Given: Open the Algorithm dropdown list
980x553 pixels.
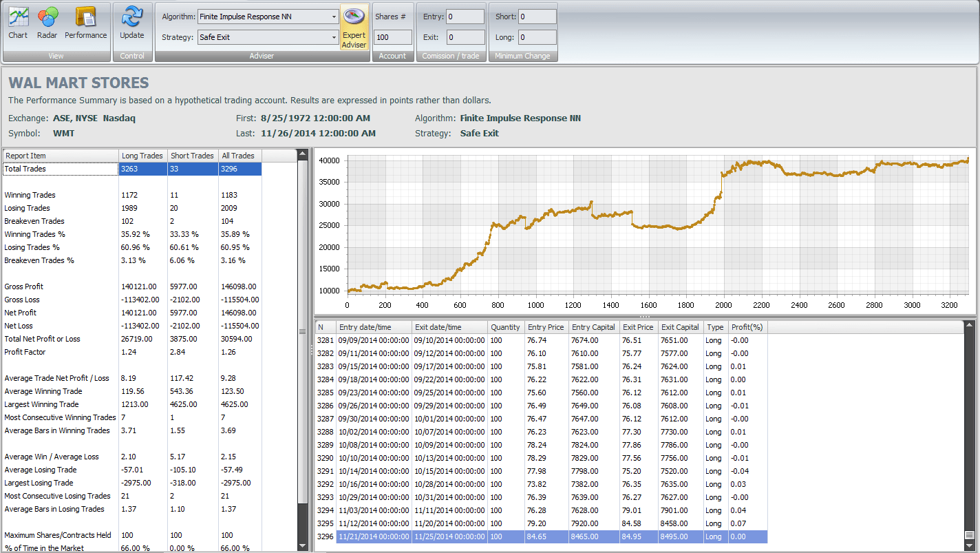Looking at the screenshot, I should pyautogui.click(x=334, y=17).
